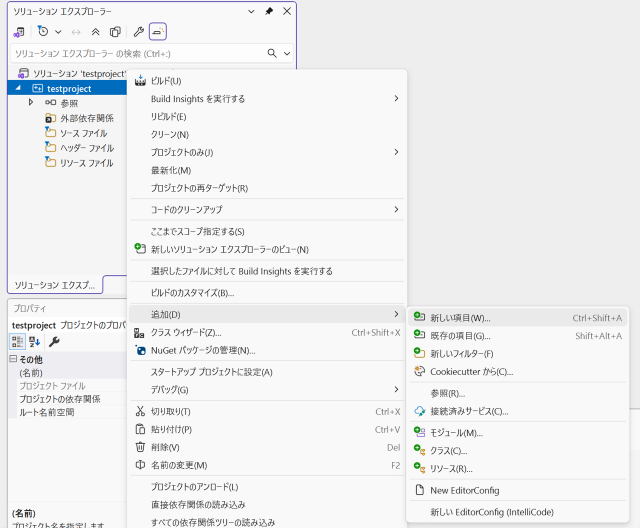Click the Show All Files icon in Solution Explorer
Screen dimensions: 640x528
116,32
